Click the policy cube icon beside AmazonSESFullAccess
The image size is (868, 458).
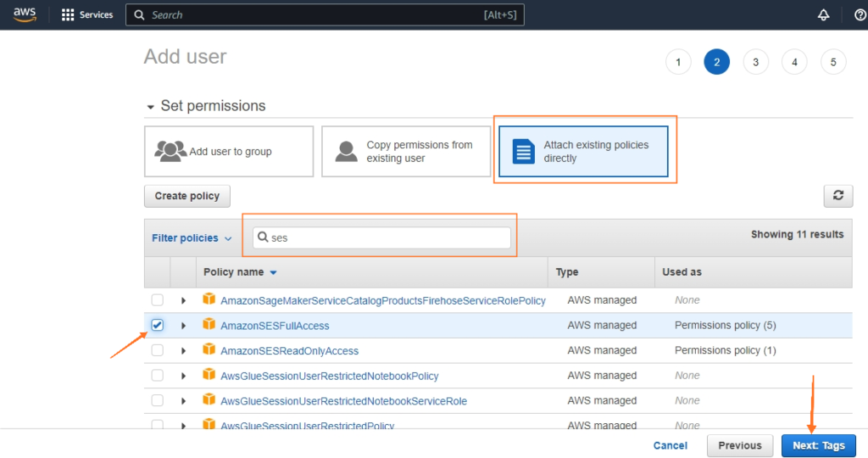click(209, 324)
